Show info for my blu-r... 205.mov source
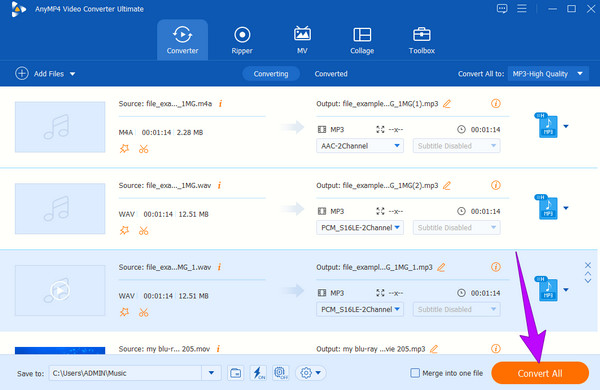Viewport: 600px width, 390px height. 218,348
